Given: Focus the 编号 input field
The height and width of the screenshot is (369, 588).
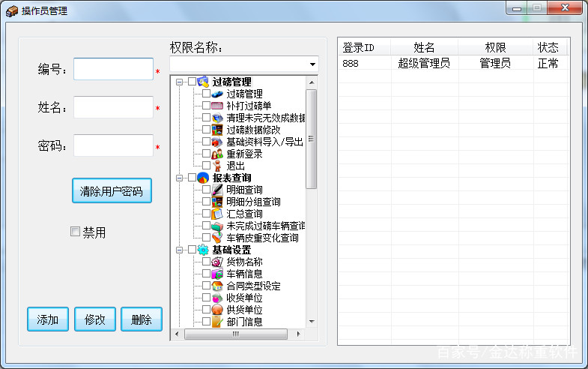Looking at the screenshot, I should click(x=113, y=69).
